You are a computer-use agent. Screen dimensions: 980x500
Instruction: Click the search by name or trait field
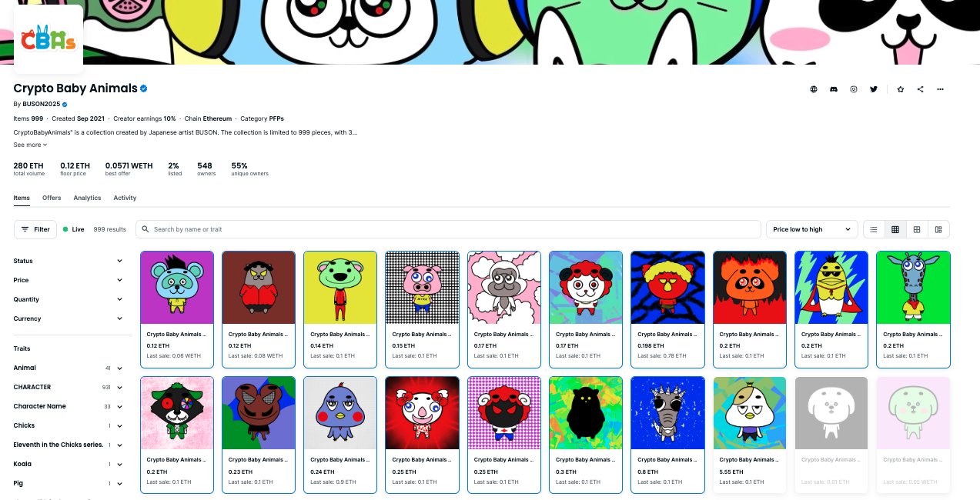tap(448, 229)
